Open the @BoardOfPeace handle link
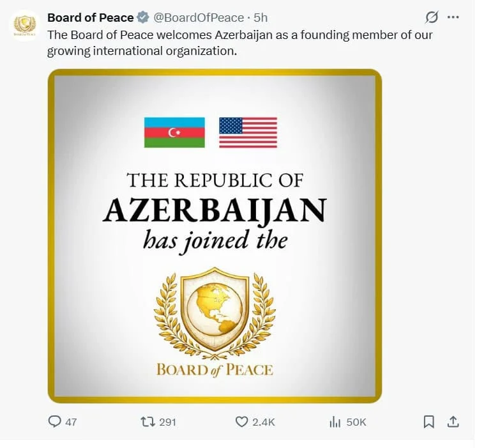Viewport: 477px width, 448px height. tap(199, 18)
